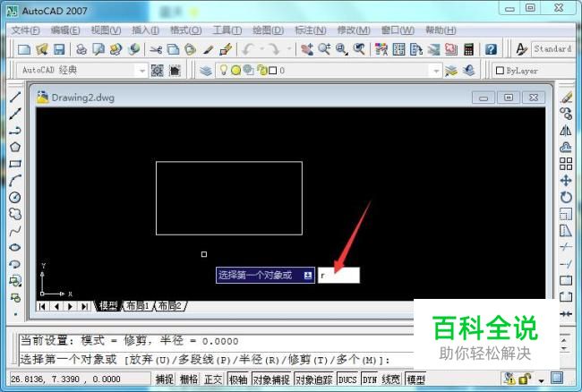Switch to the 布局1 tab
The image size is (582, 392).
click(x=138, y=306)
